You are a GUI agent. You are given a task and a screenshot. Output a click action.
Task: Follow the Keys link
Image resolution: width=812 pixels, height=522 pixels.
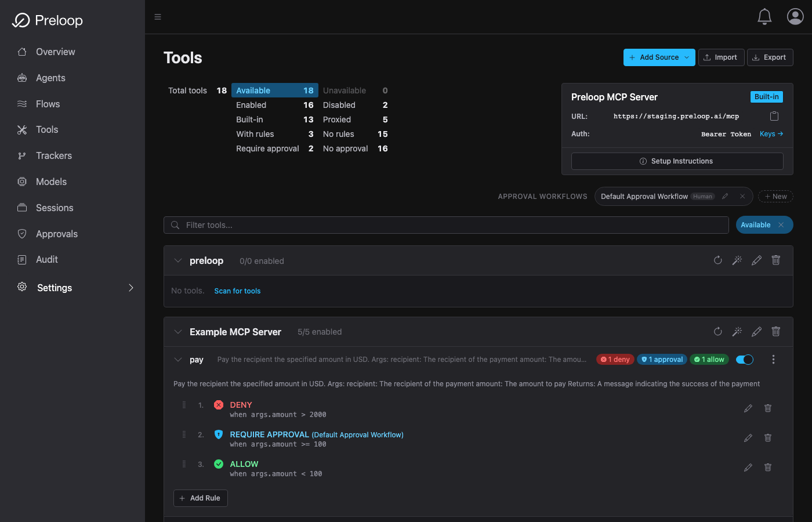771,134
